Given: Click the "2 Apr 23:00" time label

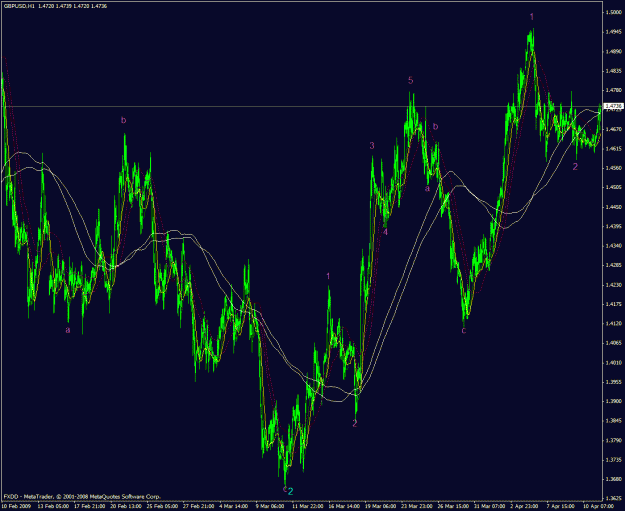Looking at the screenshot, I should pos(525,506).
